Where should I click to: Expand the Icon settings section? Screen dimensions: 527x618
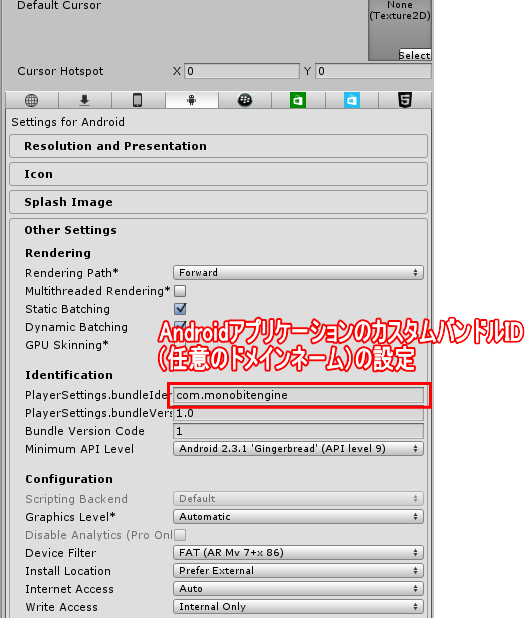pos(218,174)
